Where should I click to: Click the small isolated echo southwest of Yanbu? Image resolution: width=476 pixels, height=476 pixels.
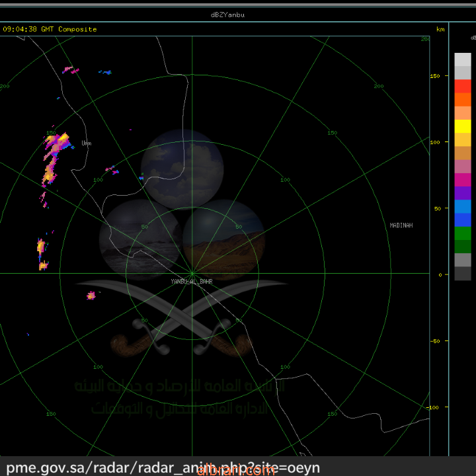coord(91,295)
